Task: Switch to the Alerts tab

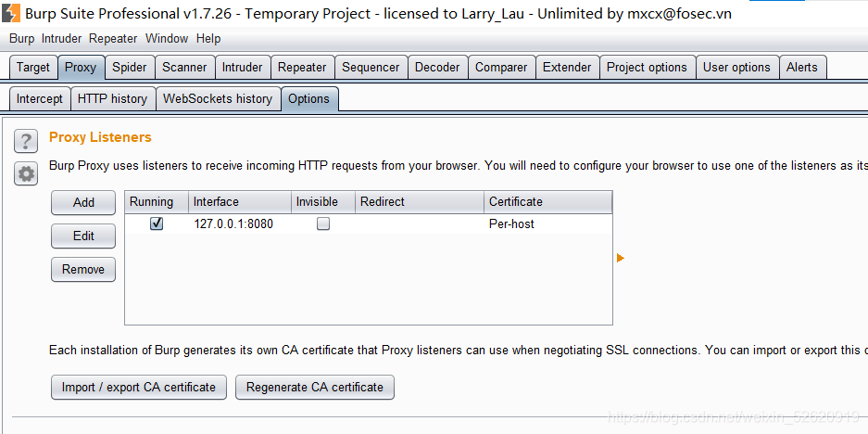Action: pyautogui.click(x=802, y=67)
